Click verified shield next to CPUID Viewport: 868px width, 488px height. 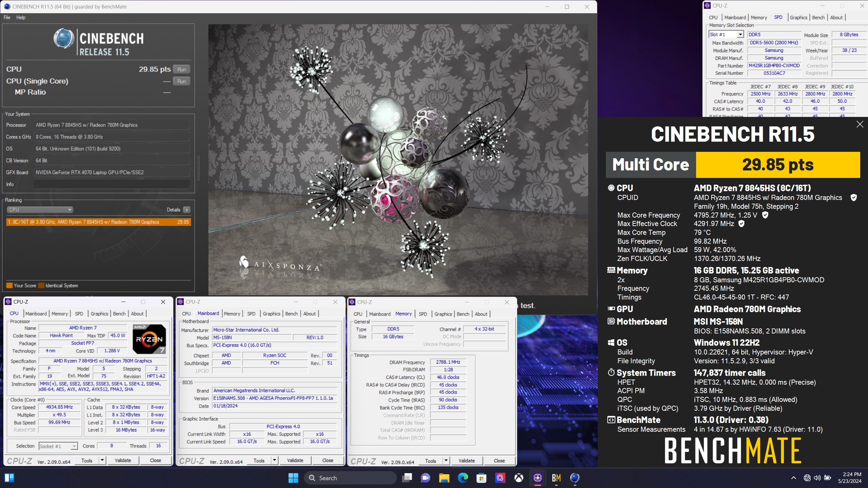(854, 198)
